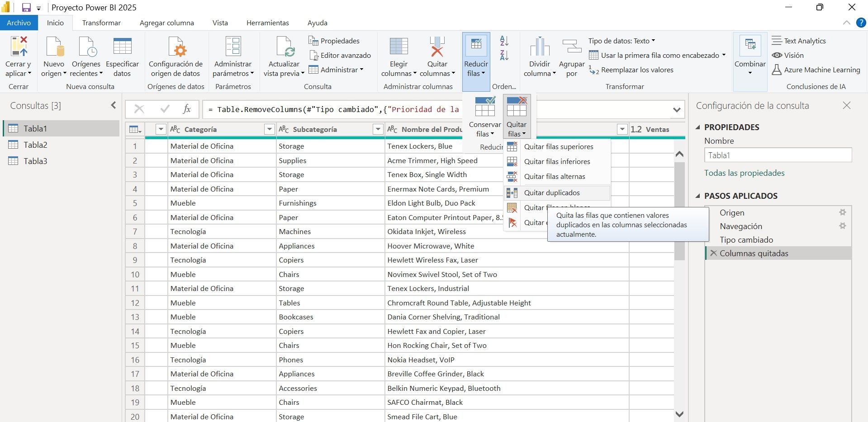Click the Nombre input field

tap(778, 155)
